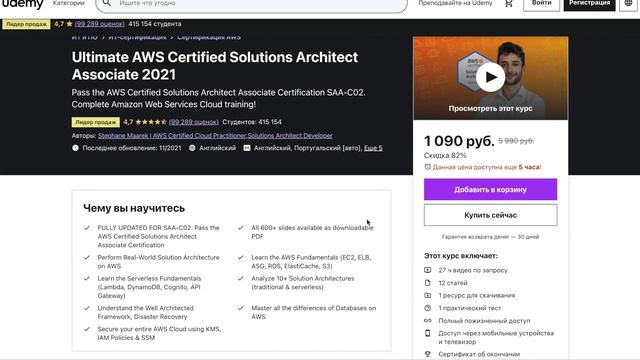Click the checkmark beside Learn the Serverless Fundamentals
This screenshot has height=360, width=640.
click(87, 278)
